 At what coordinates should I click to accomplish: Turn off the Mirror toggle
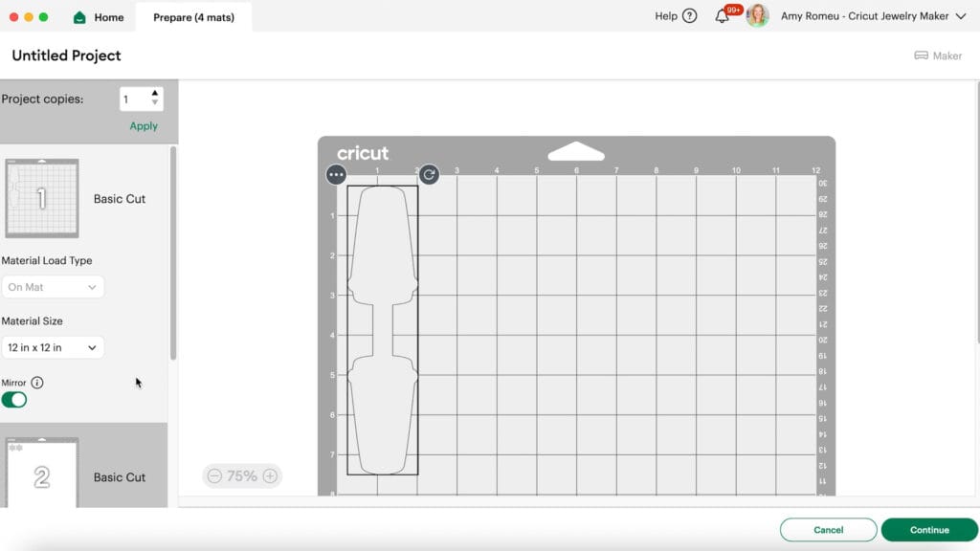(13, 400)
